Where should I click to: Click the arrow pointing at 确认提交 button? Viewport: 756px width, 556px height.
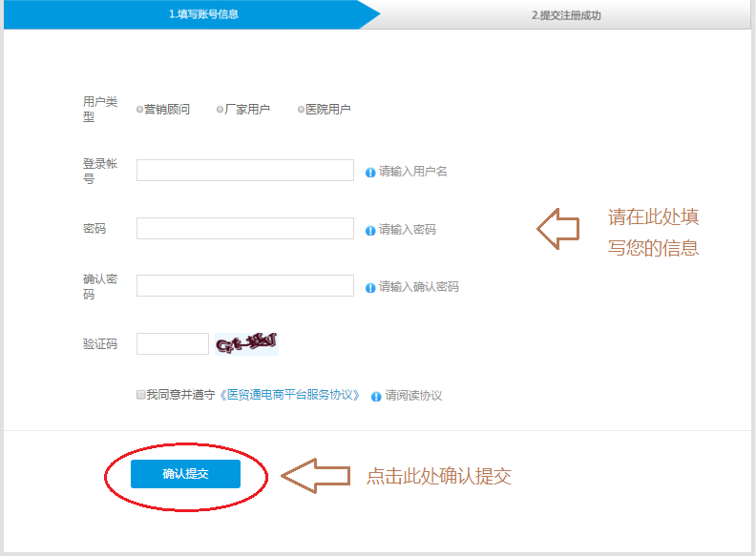point(314,476)
